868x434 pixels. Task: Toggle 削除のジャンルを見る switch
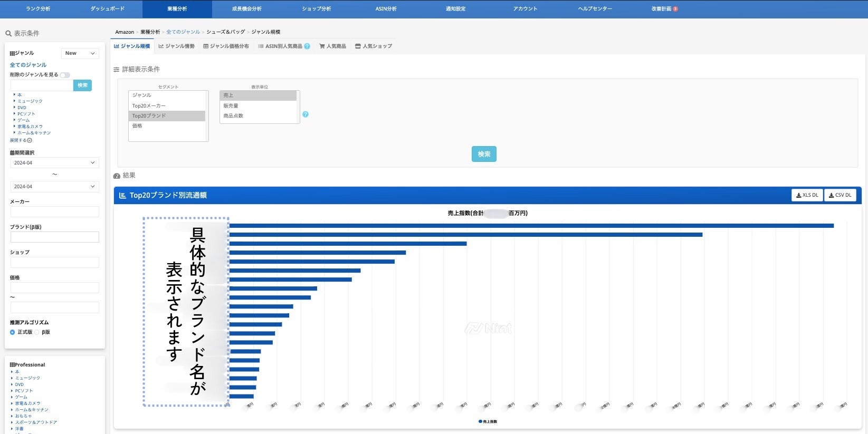(64, 75)
